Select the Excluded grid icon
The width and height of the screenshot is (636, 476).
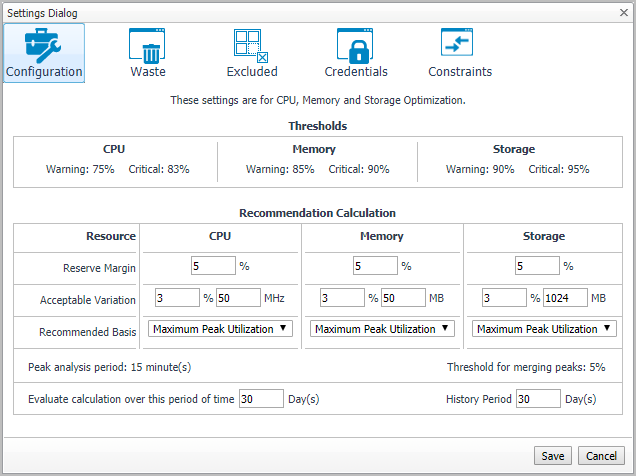click(251, 43)
